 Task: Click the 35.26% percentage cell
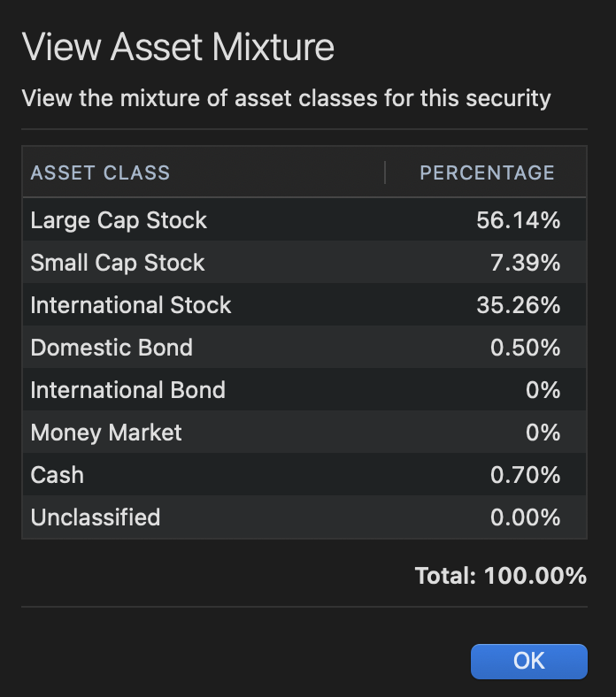coord(518,305)
